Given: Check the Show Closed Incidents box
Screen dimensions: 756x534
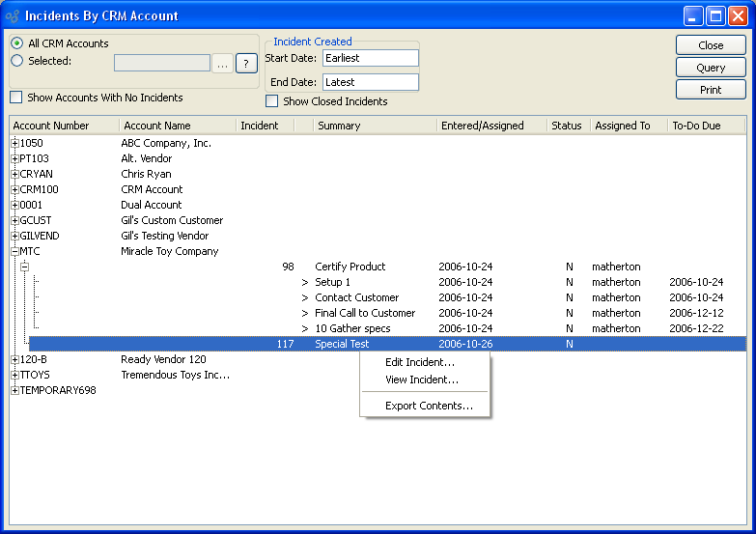Looking at the screenshot, I should pos(272,101).
